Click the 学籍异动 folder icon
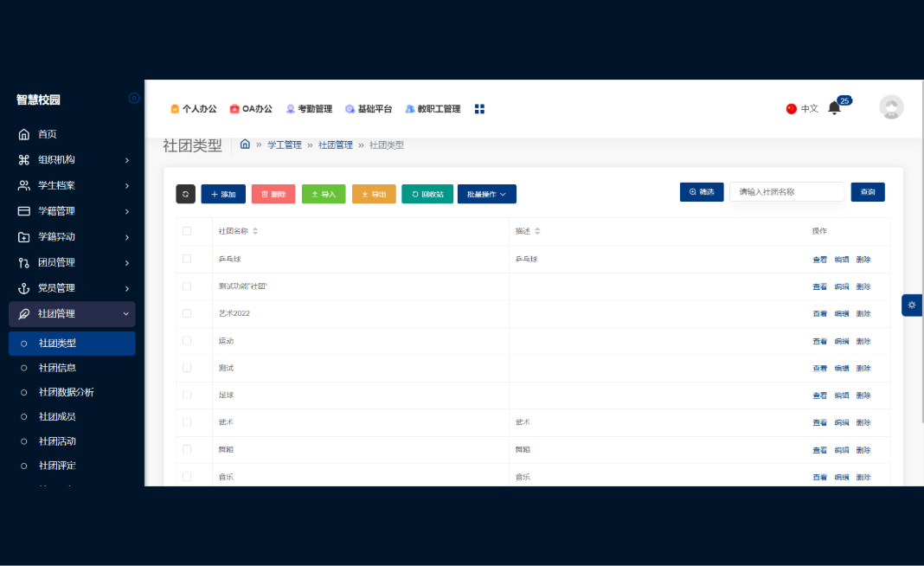The image size is (924, 566). (23, 237)
